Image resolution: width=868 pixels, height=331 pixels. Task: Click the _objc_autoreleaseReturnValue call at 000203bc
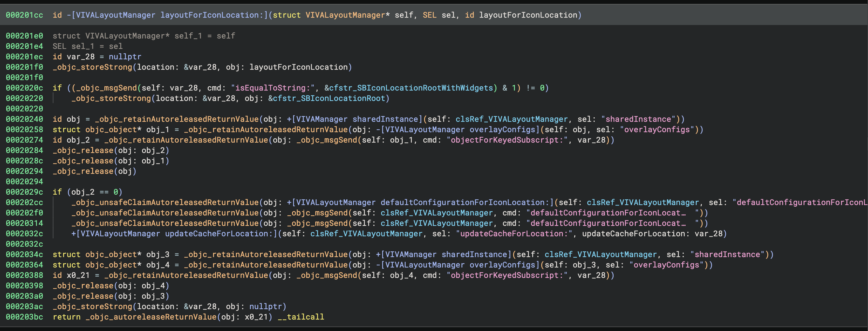(152, 317)
